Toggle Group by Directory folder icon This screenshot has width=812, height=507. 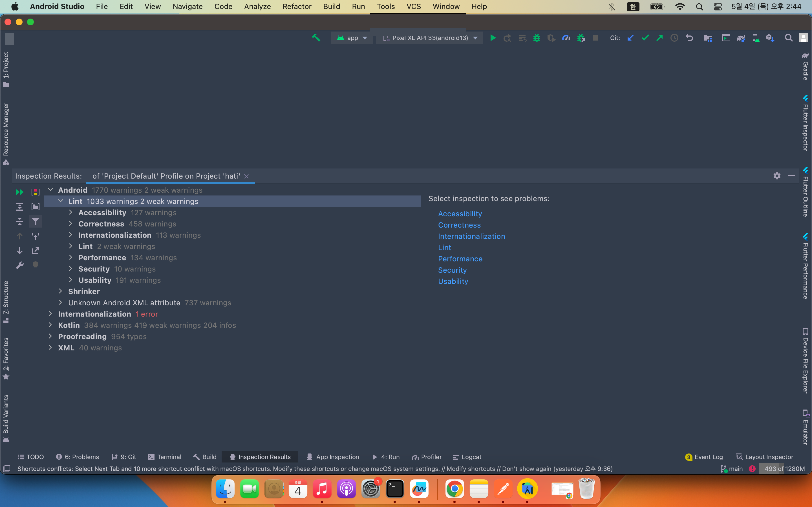tap(35, 207)
